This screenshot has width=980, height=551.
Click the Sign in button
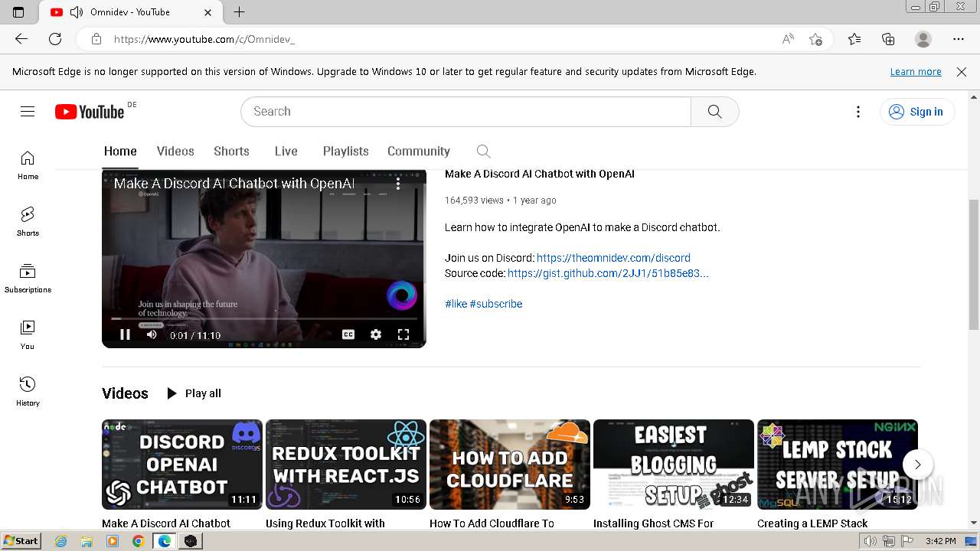917,112
